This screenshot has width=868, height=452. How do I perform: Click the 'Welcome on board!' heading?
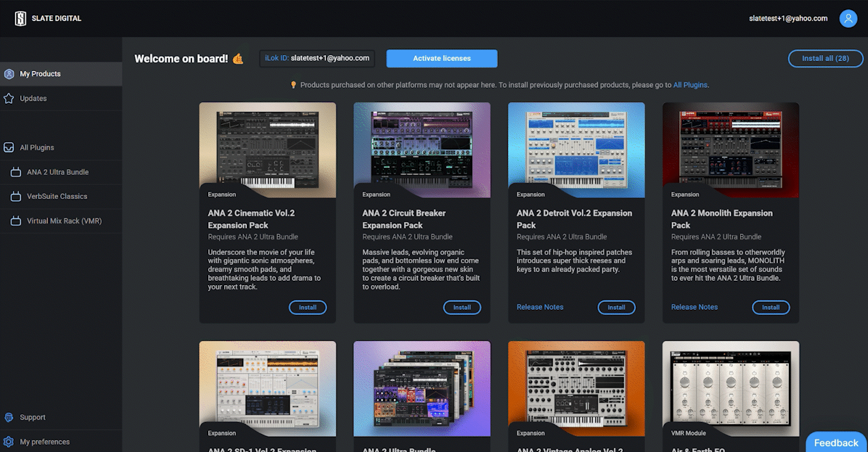click(x=181, y=59)
